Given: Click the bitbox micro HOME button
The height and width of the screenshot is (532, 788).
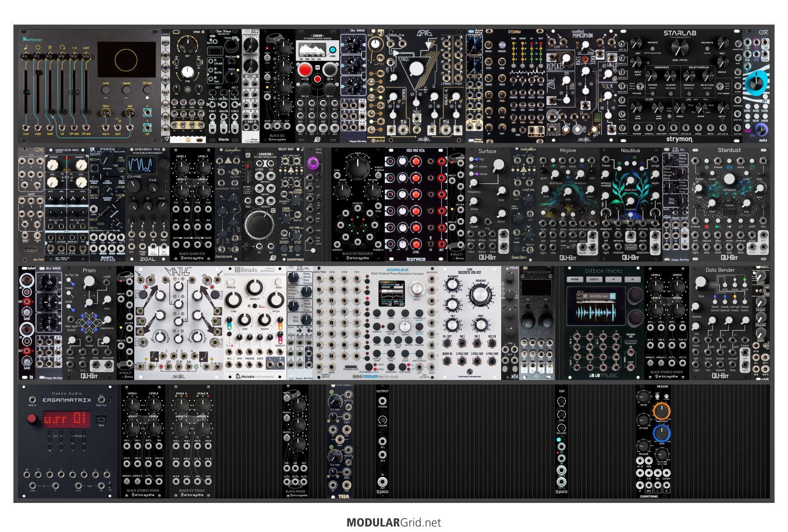Looking at the screenshot, I should (x=575, y=279).
